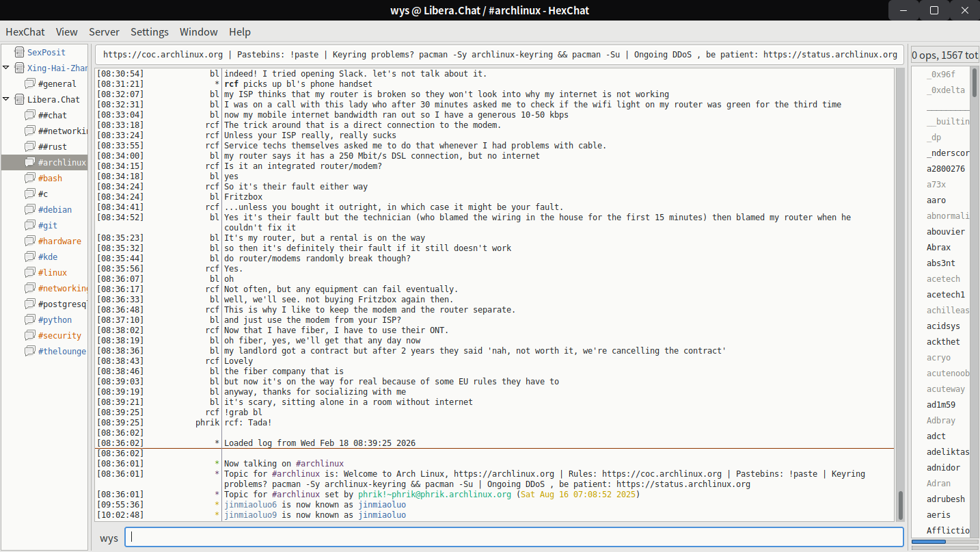Open the HexChat menu
Viewport: 980px width, 552px height.
(25, 31)
